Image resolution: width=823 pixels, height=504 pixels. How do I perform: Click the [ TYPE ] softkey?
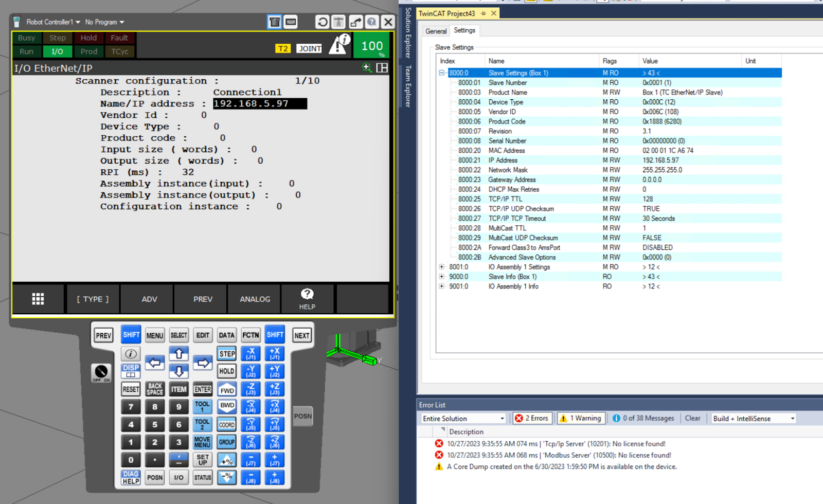click(x=93, y=299)
